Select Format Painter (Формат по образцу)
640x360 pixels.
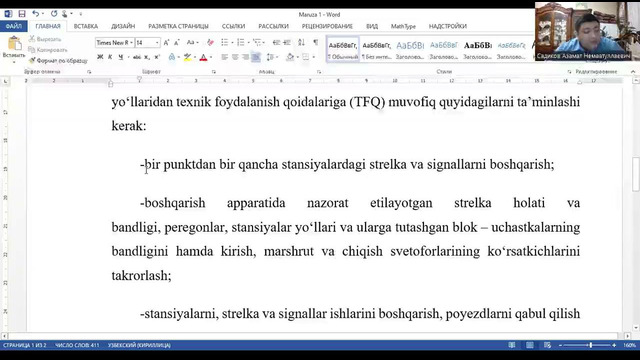(x=58, y=60)
